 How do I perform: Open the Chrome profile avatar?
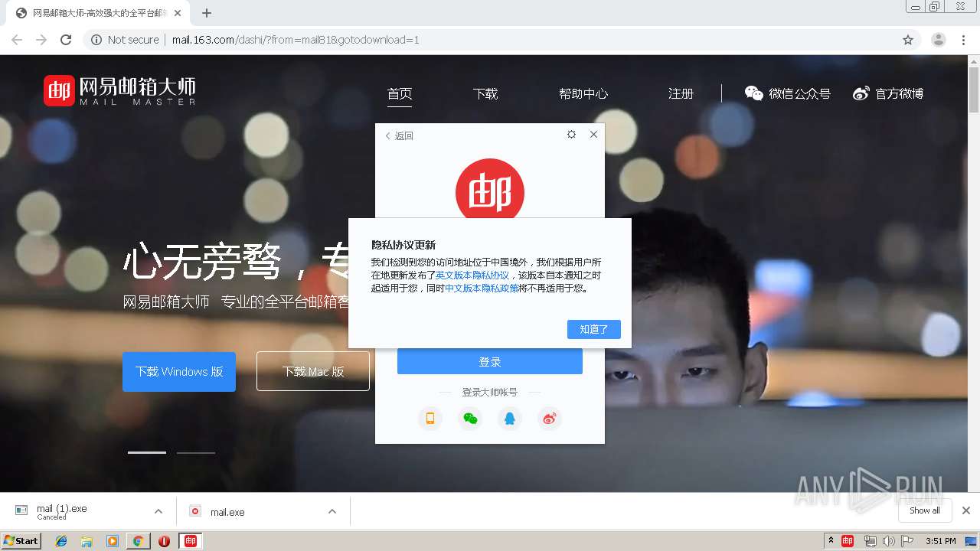click(x=939, y=40)
